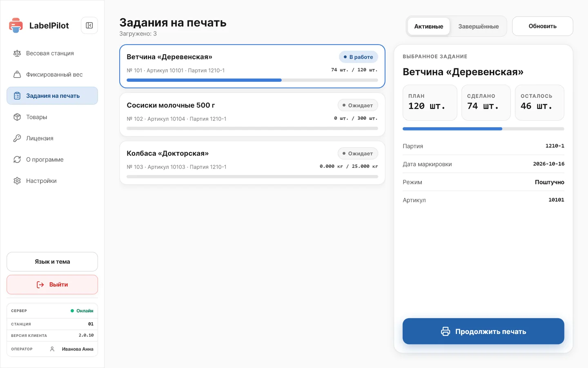Image resolution: width=588 pixels, height=368 pixels.
Task: Collapse the sidebar with the panel icon
Action: tap(89, 25)
